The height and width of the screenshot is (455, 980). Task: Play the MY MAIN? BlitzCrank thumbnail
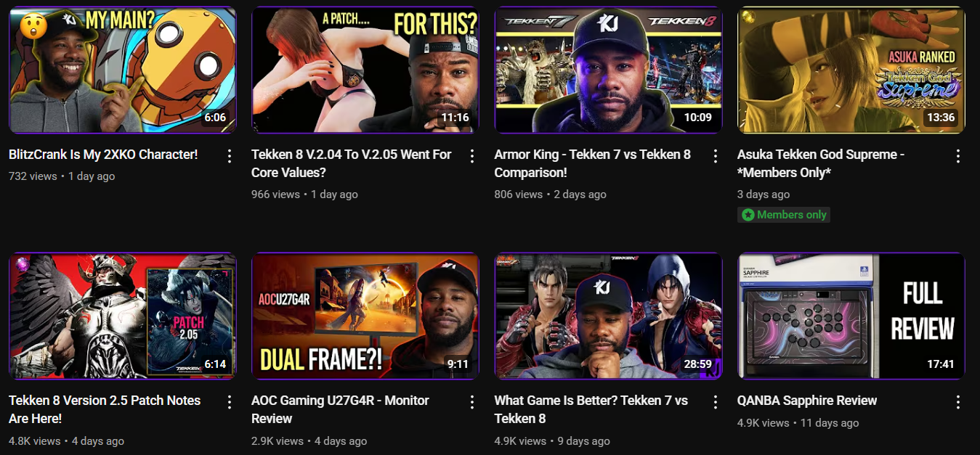click(122, 70)
